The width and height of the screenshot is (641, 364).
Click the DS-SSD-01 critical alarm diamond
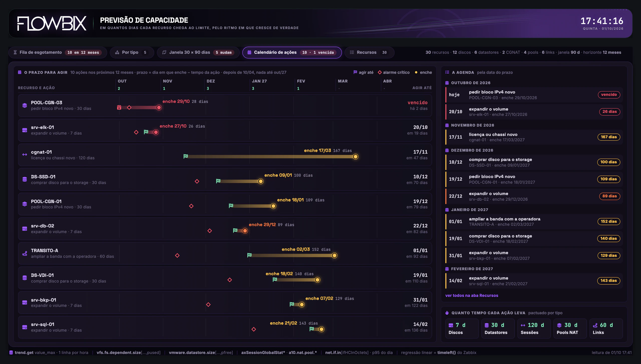pyautogui.click(x=197, y=181)
